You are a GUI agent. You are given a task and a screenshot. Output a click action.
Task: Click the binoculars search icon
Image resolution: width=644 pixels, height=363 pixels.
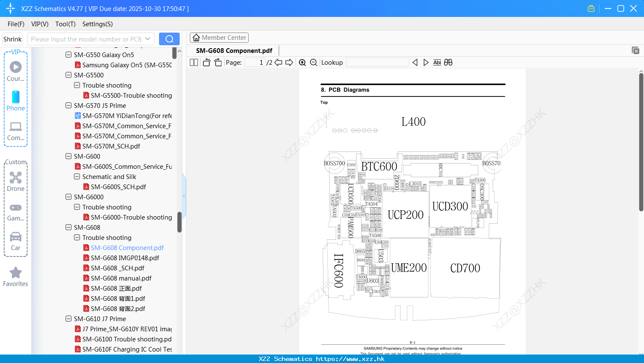[448, 62]
